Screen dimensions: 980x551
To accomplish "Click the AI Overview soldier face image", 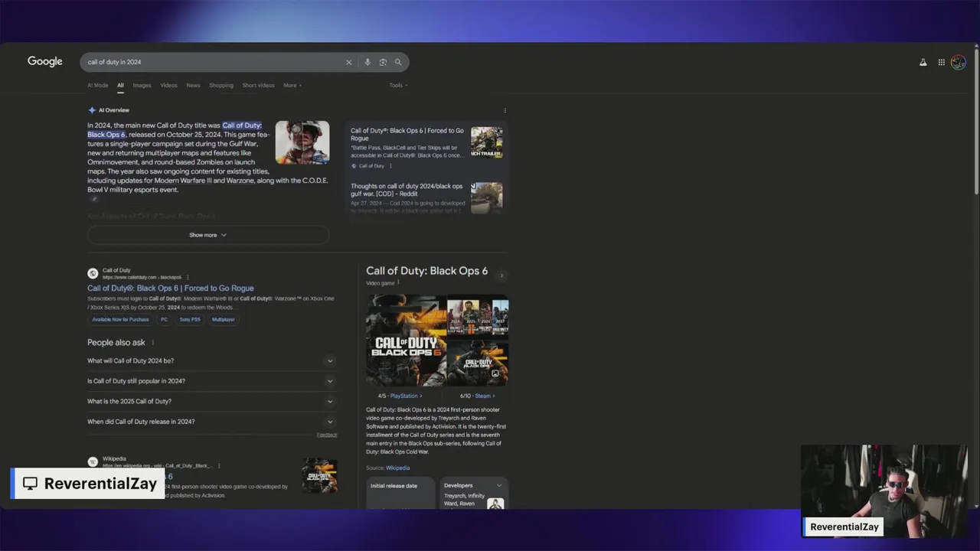I will 302,142.
